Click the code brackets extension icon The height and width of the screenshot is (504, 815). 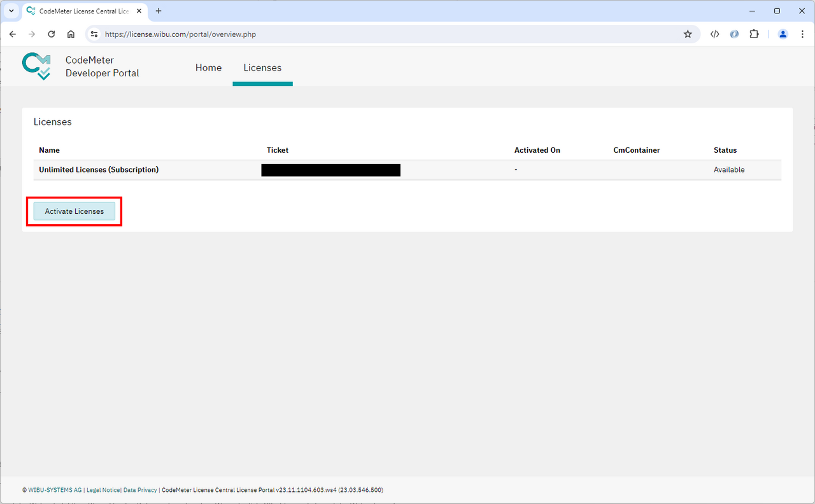click(x=714, y=34)
